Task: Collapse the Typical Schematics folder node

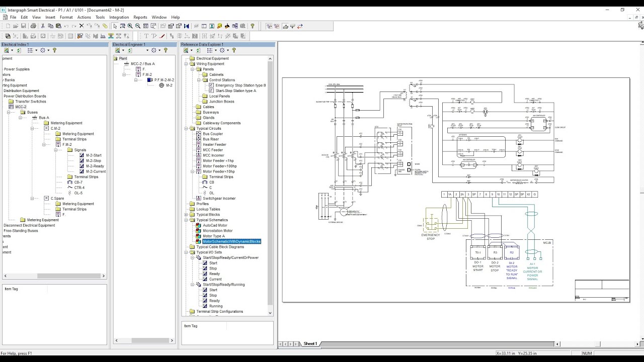Action: (186, 220)
